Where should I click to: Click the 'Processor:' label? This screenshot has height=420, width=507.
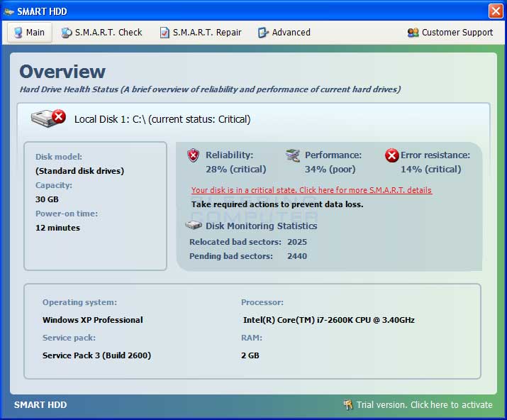click(x=262, y=302)
